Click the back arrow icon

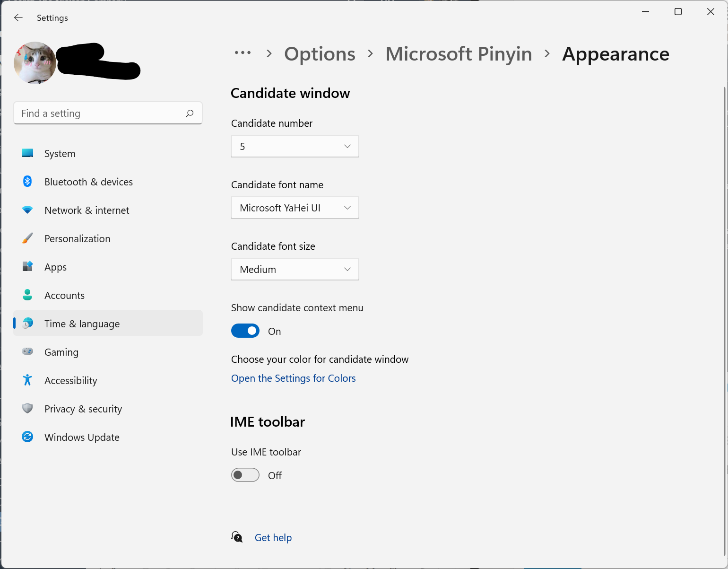[x=18, y=18]
